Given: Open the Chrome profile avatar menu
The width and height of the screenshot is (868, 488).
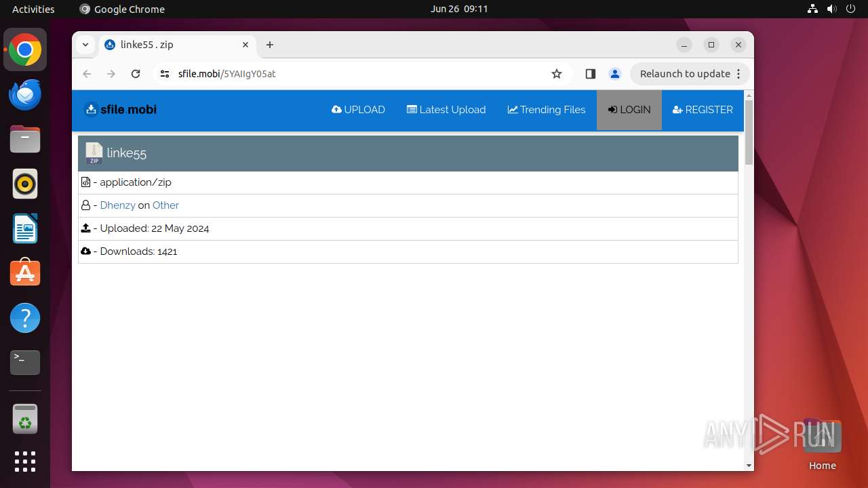Looking at the screenshot, I should [615, 74].
